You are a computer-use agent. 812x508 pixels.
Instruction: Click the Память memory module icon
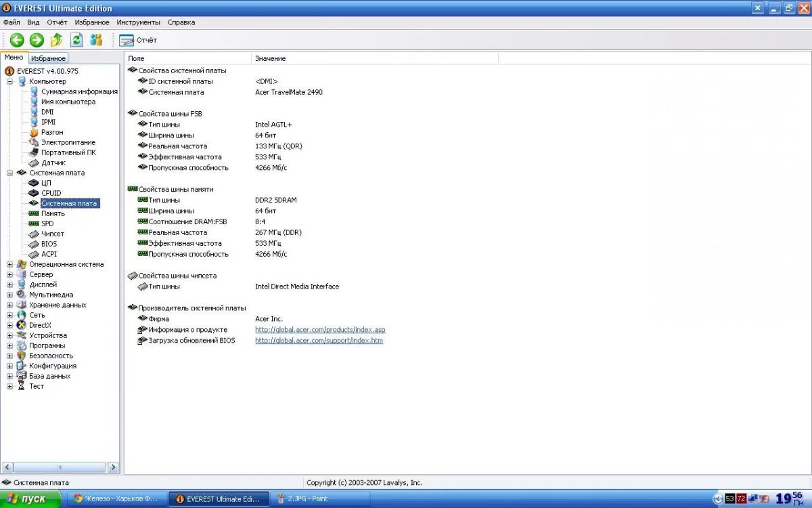click(x=34, y=213)
